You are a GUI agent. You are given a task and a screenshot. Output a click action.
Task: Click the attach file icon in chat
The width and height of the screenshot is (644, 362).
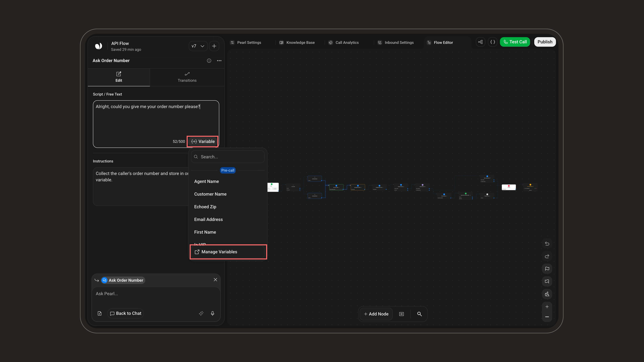pyautogui.click(x=99, y=313)
